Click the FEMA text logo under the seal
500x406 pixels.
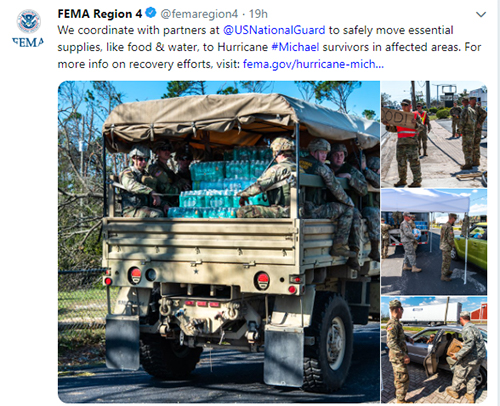click(28, 42)
